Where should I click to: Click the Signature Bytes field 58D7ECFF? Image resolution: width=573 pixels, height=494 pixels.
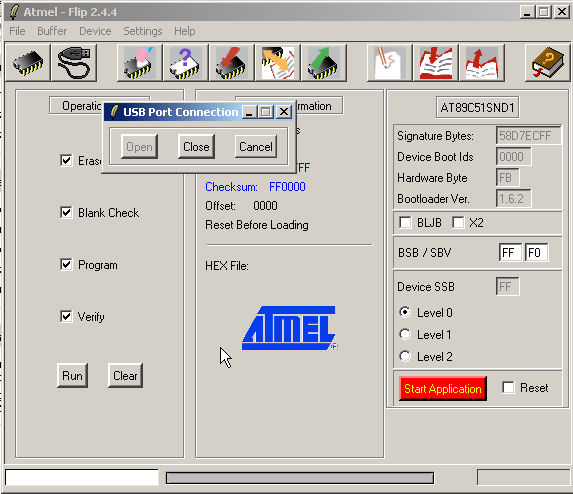click(528, 136)
